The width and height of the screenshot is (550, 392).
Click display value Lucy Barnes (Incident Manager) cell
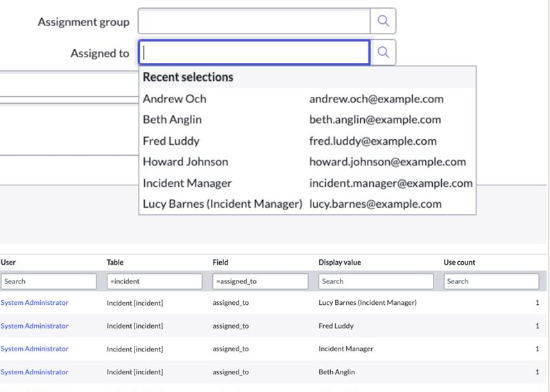click(367, 303)
